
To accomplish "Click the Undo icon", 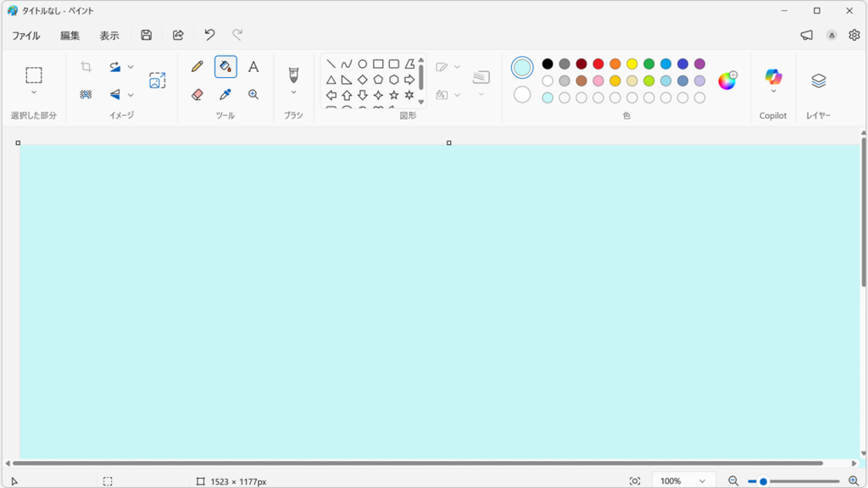I will 209,35.
